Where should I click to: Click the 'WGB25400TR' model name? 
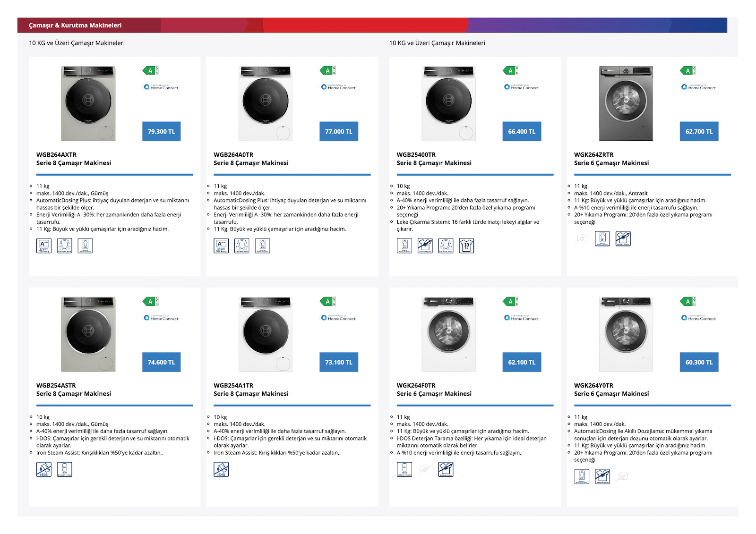point(416,154)
